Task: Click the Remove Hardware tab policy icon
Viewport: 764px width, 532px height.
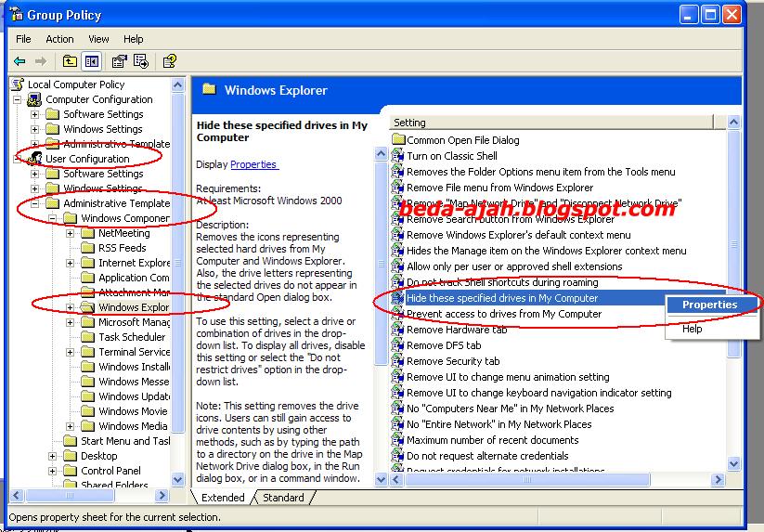Action: [x=397, y=330]
